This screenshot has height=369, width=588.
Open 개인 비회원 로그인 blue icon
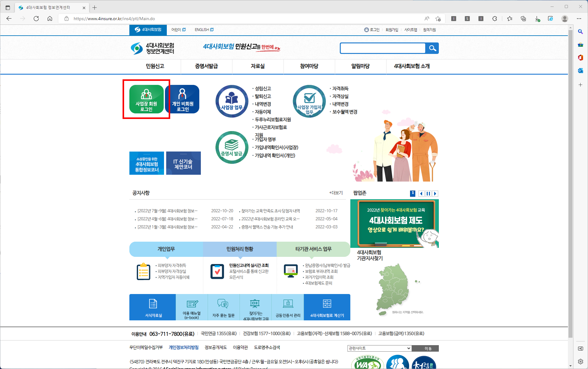(182, 99)
